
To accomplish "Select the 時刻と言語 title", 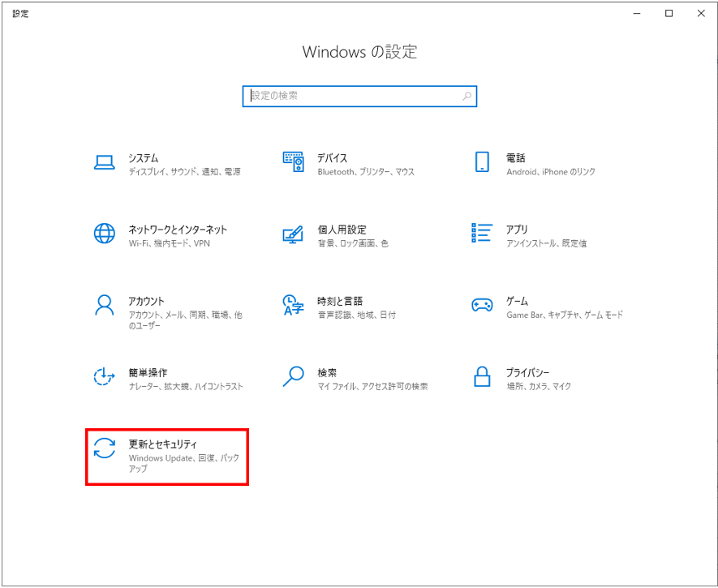I will [340, 301].
